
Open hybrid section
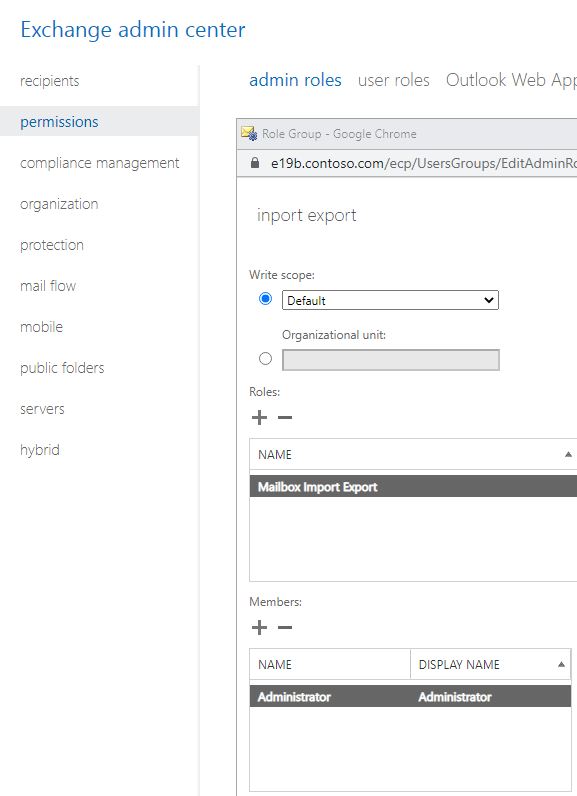[x=40, y=450]
